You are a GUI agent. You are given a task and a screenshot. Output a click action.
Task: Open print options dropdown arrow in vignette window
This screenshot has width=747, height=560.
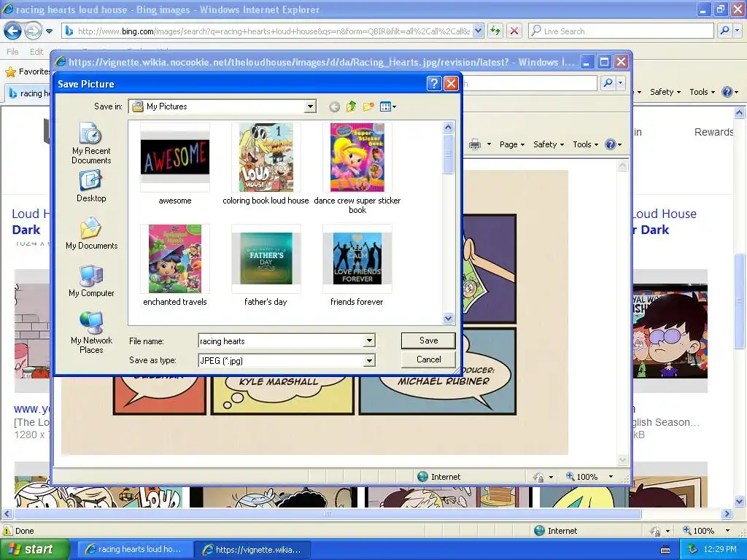point(489,144)
